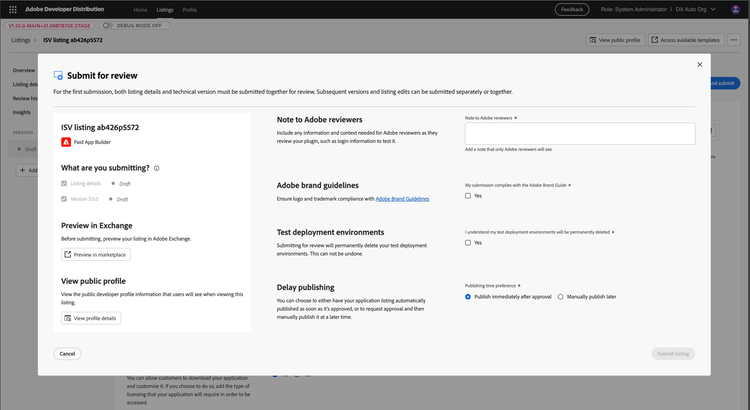Image resolution: width=750 pixels, height=410 pixels.
Task: Select Manually publish later
Action: point(560,297)
